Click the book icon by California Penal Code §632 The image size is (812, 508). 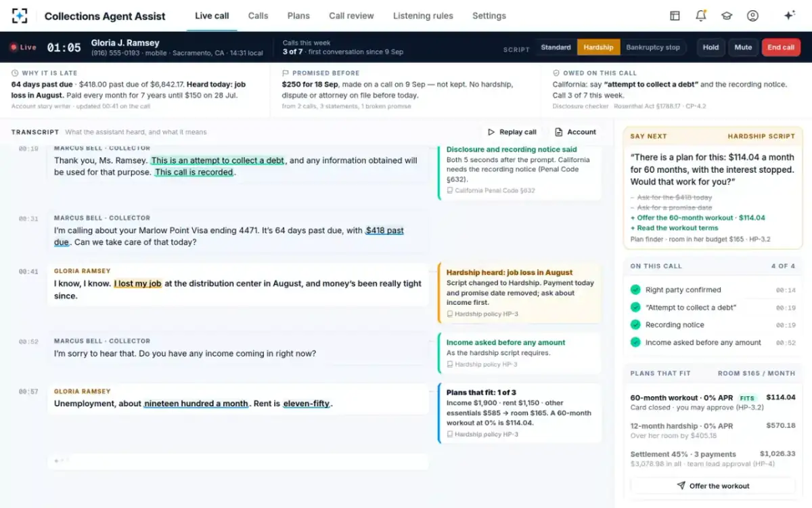(x=450, y=191)
